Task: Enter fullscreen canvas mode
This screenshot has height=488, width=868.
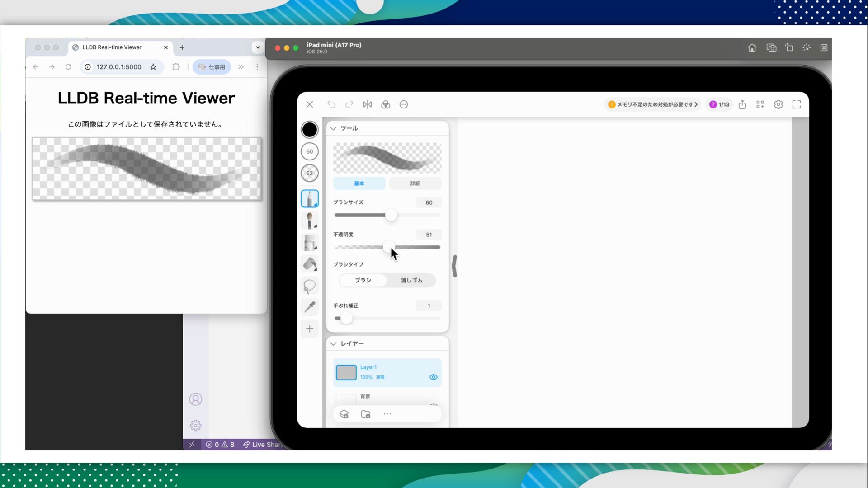Action: (796, 104)
